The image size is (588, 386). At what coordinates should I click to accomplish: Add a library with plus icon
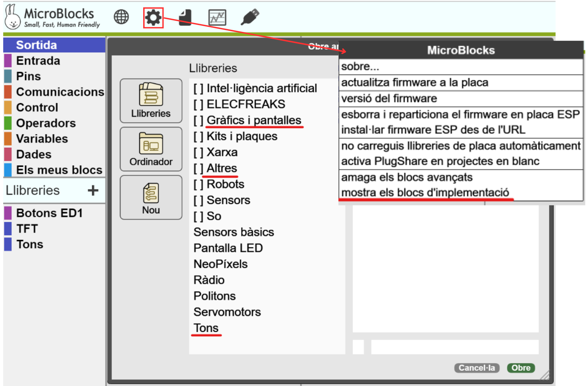tap(93, 190)
